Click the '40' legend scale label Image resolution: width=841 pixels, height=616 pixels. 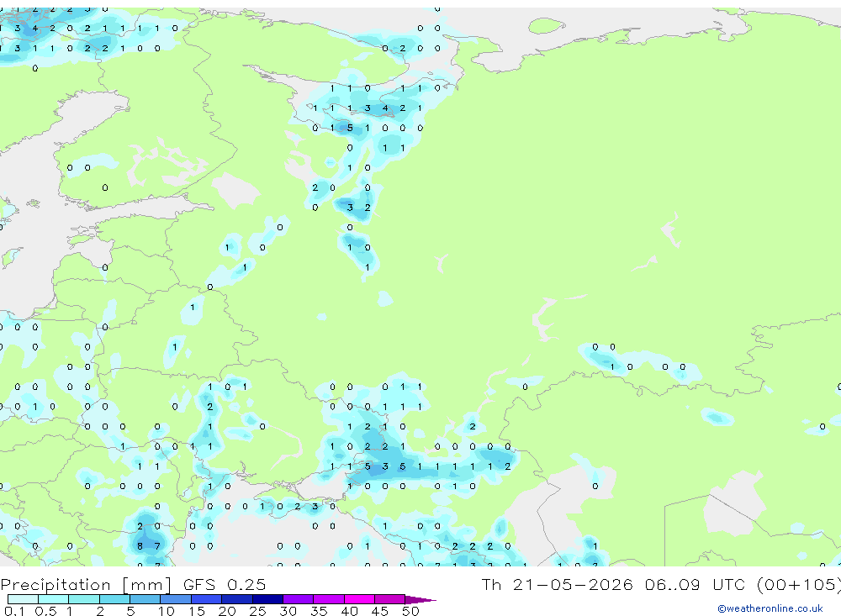[x=349, y=611]
